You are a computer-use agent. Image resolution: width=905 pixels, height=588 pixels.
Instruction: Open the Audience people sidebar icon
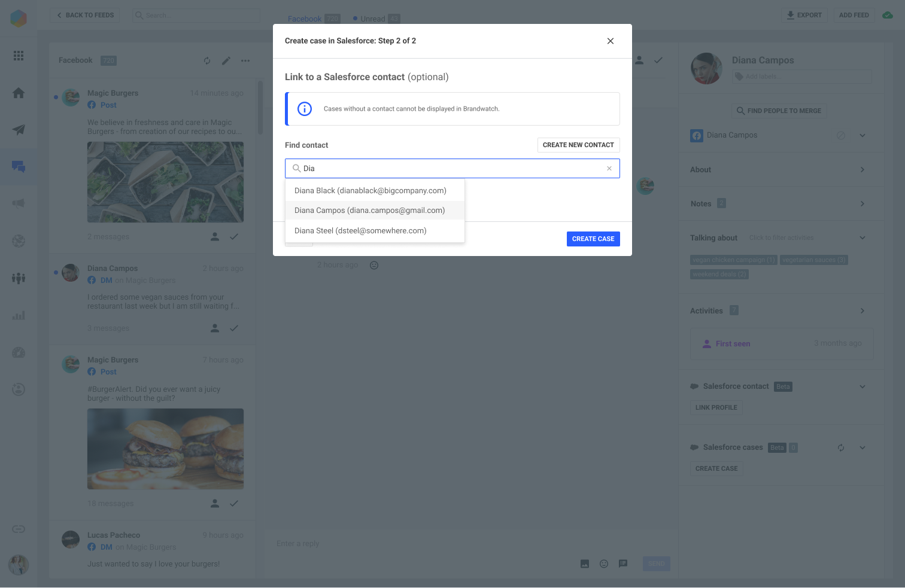tap(19, 278)
